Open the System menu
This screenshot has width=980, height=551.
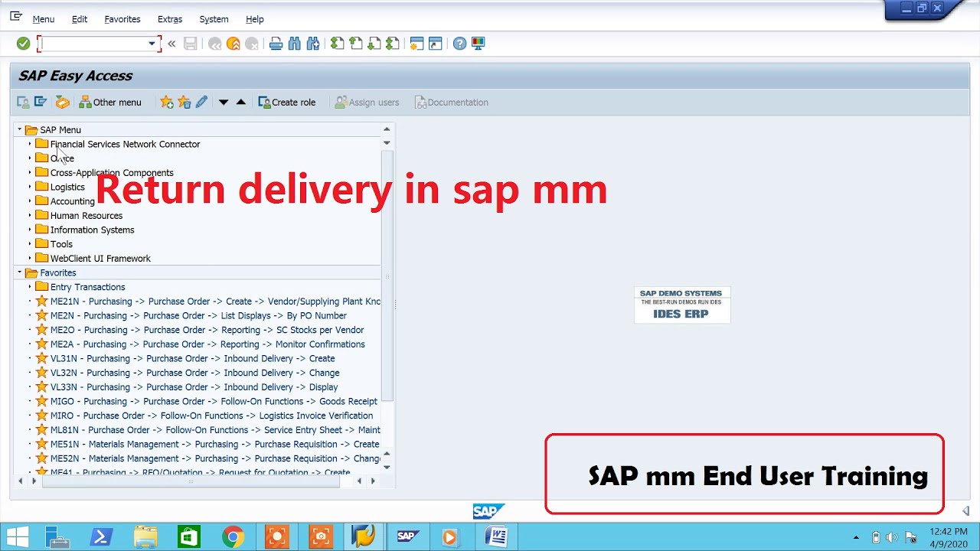click(214, 19)
